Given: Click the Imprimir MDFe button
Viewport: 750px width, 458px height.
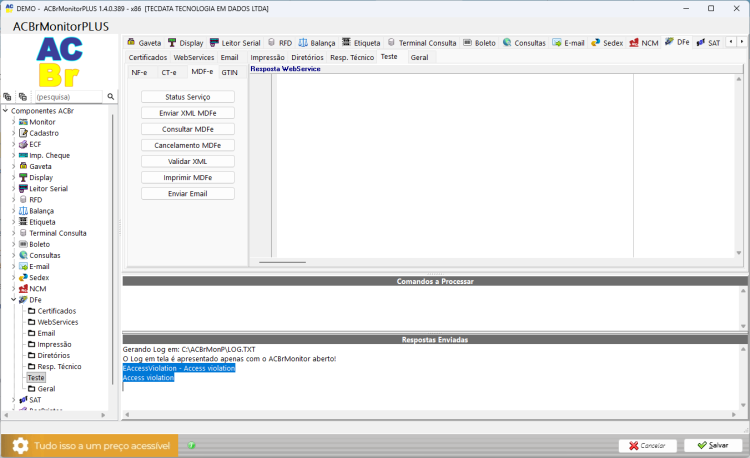Looking at the screenshot, I should [188, 177].
